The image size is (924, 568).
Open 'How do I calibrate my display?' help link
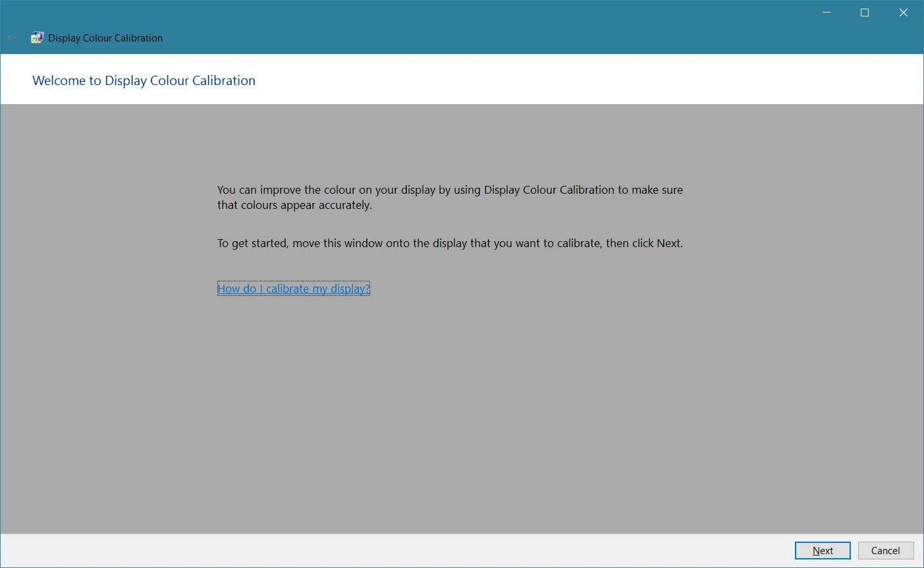click(x=293, y=288)
